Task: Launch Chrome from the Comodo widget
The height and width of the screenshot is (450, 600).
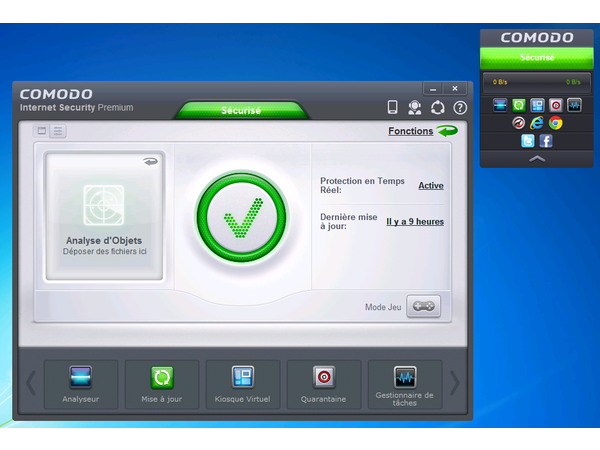Action: click(x=555, y=123)
